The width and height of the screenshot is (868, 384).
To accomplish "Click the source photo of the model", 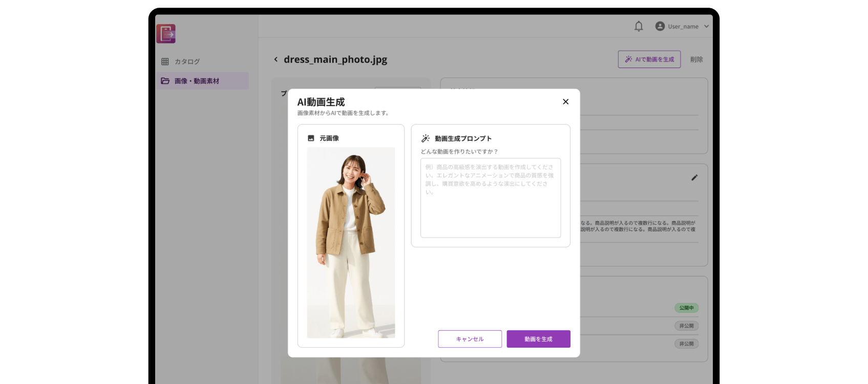I will pos(351,243).
